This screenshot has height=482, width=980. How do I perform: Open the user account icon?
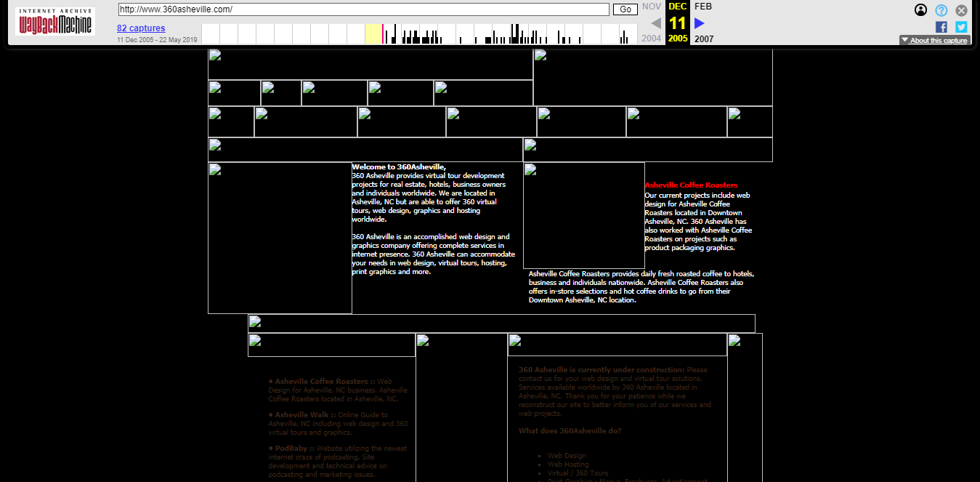[x=920, y=10]
